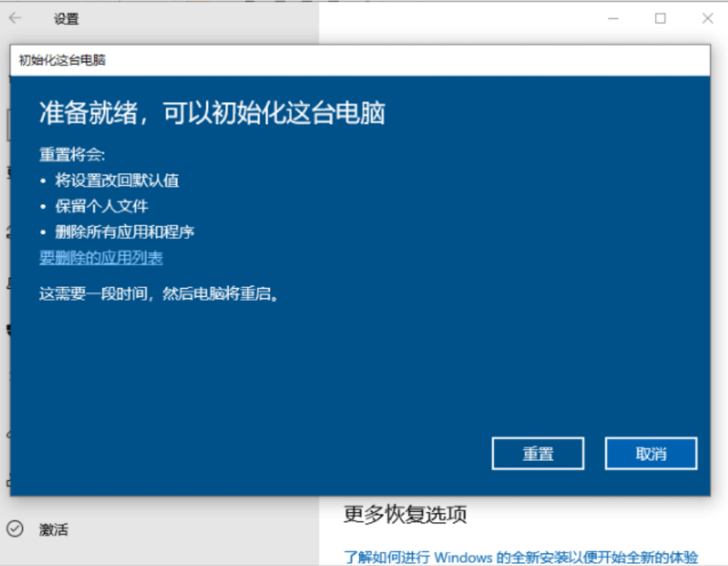This screenshot has height=566, width=728.
Task: Select the 删除所有应用和程序 bullet text
Action: click(125, 232)
